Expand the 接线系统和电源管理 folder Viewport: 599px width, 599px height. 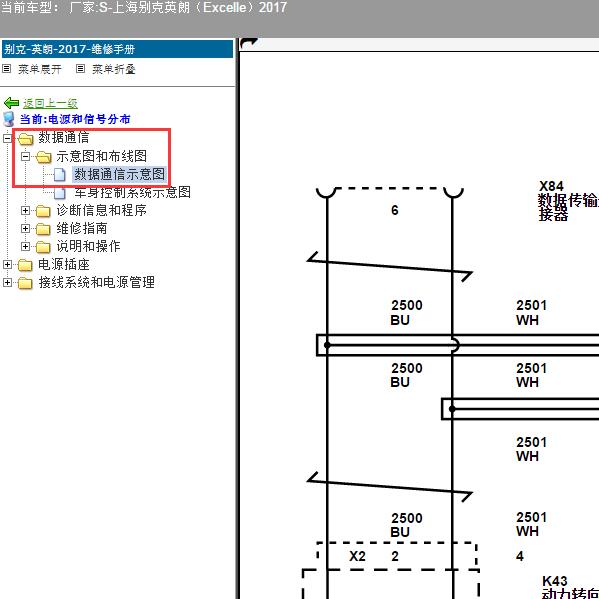point(7,282)
